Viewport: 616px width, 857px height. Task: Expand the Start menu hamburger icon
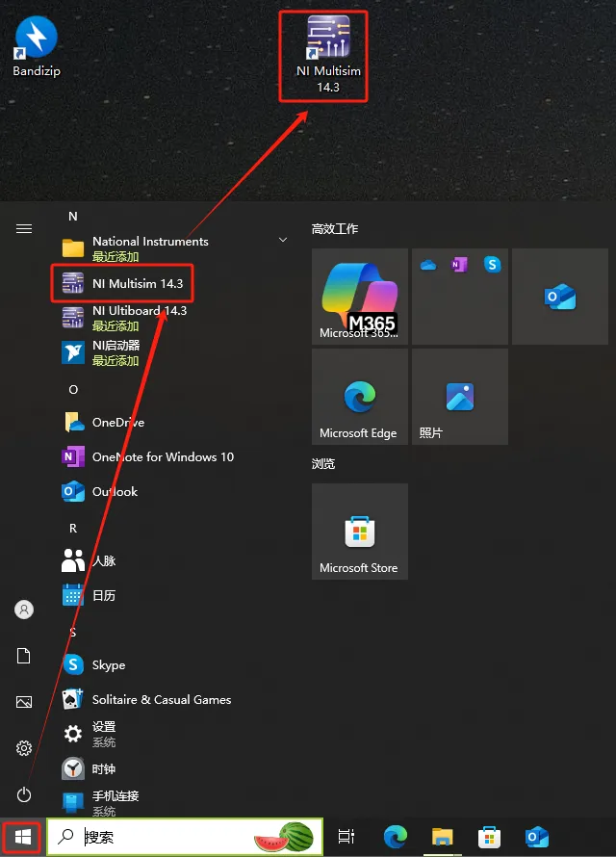click(x=24, y=228)
